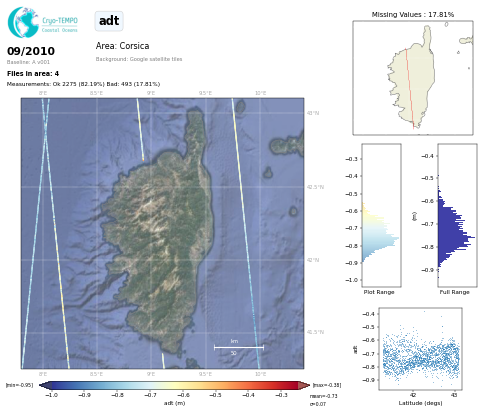492x410 pixels.
Task: Click the Background: Google satellite tiles text
Action: pos(139,59)
